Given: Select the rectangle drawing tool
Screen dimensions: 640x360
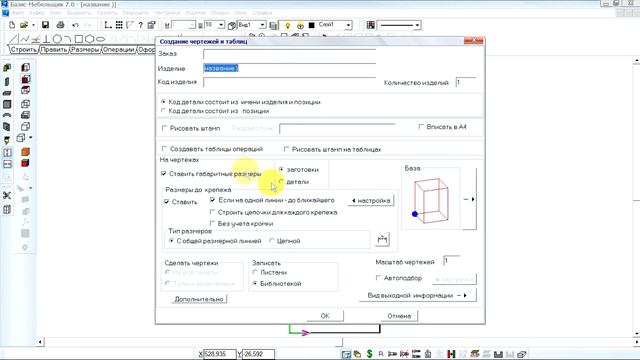Looking at the screenshot, I should coord(79,39).
